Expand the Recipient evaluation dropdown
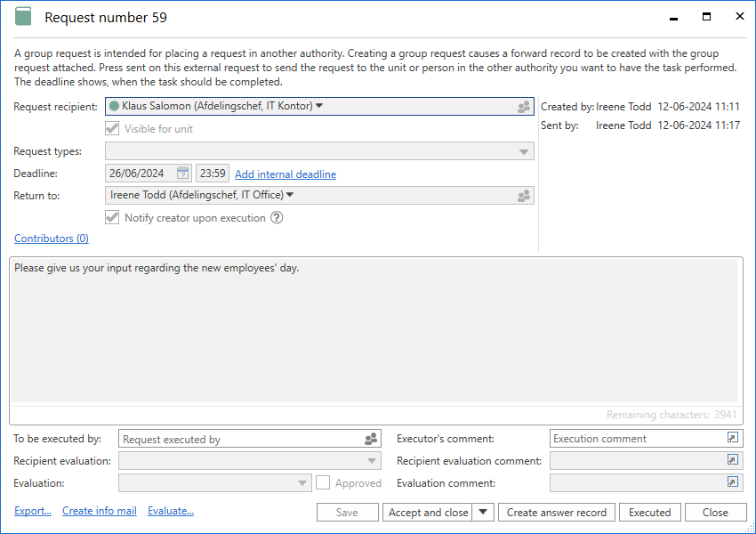Viewport: 756px width, 534px height. point(371,461)
